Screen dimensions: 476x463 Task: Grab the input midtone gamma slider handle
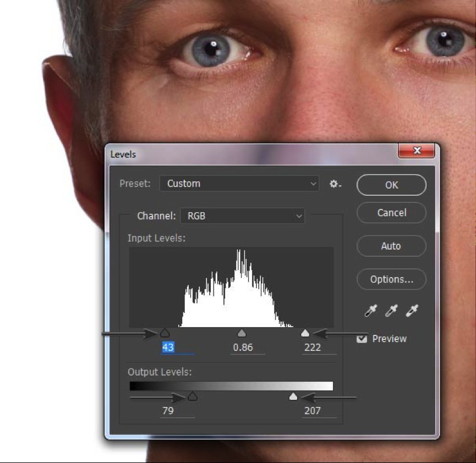[242, 333]
